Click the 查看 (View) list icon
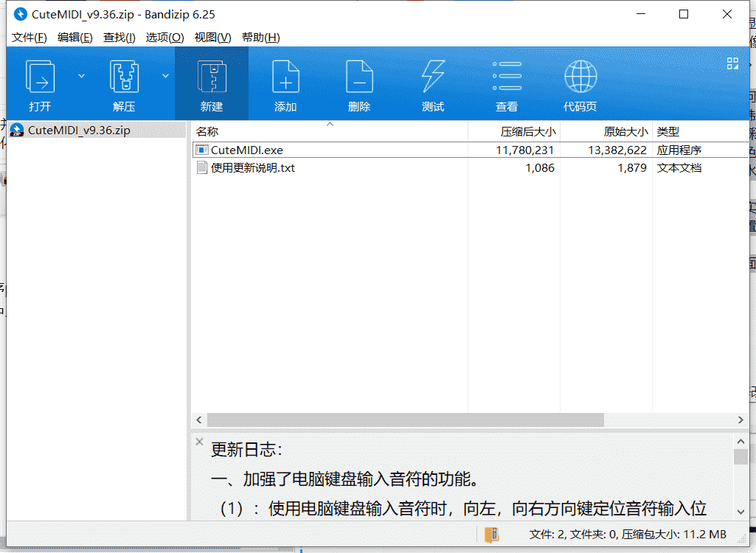 (507, 76)
